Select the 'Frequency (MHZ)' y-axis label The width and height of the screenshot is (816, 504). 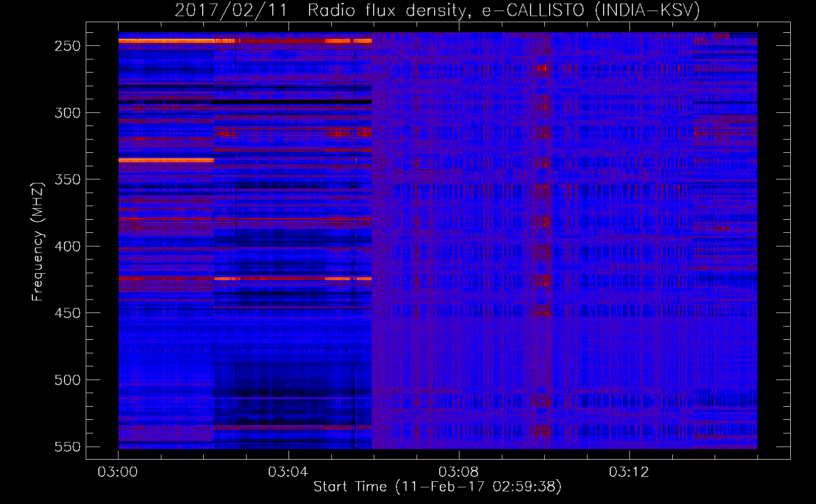tap(38, 241)
